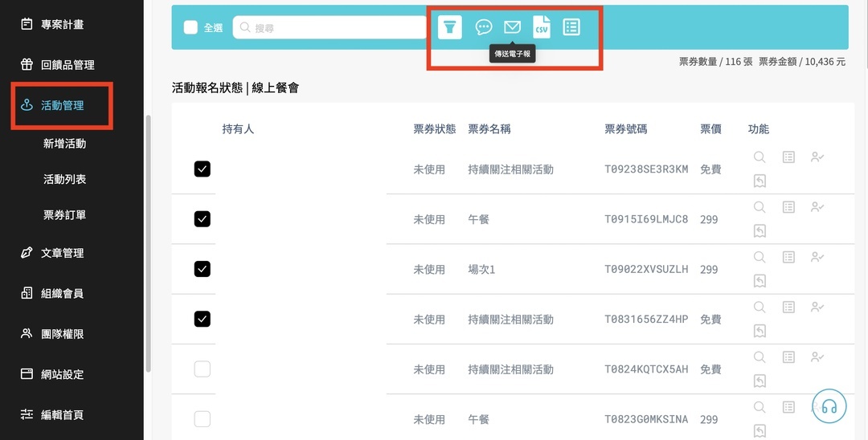The height and width of the screenshot is (440, 868).
Task: Check the checkbox for ticket T0824KQTCX5AH
Action: [x=203, y=369]
